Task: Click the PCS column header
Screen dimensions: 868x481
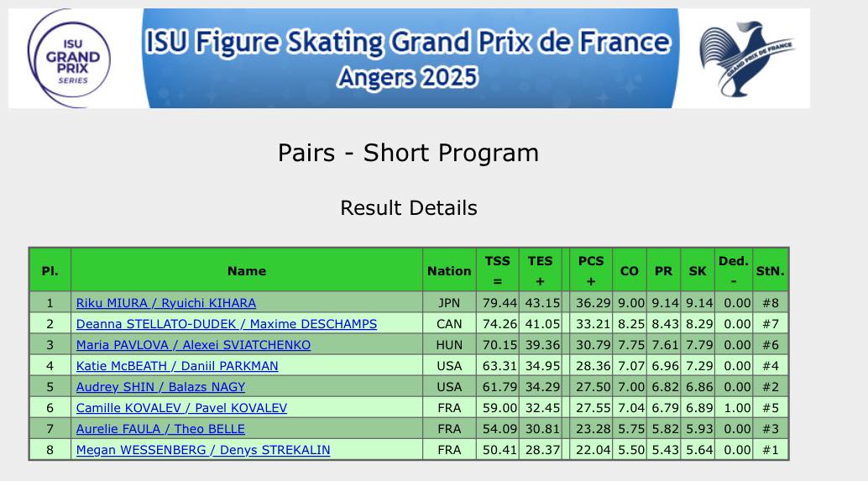Action: (591, 270)
